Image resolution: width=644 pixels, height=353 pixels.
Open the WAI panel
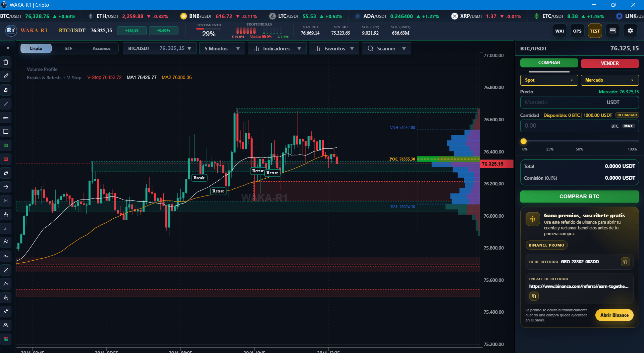(559, 31)
